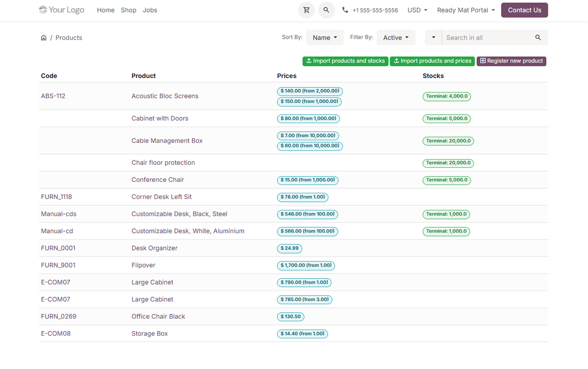The image size is (588, 369).
Task: Select Cable Management Box product
Action: click(167, 140)
